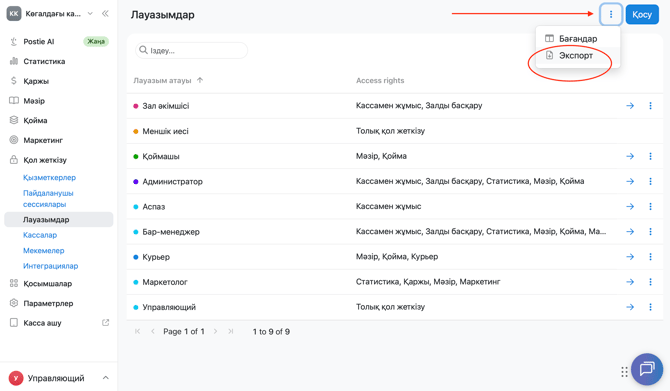Open Бар-менеджер row arrow
The height and width of the screenshot is (391, 670).
pyautogui.click(x=630, y=232)
